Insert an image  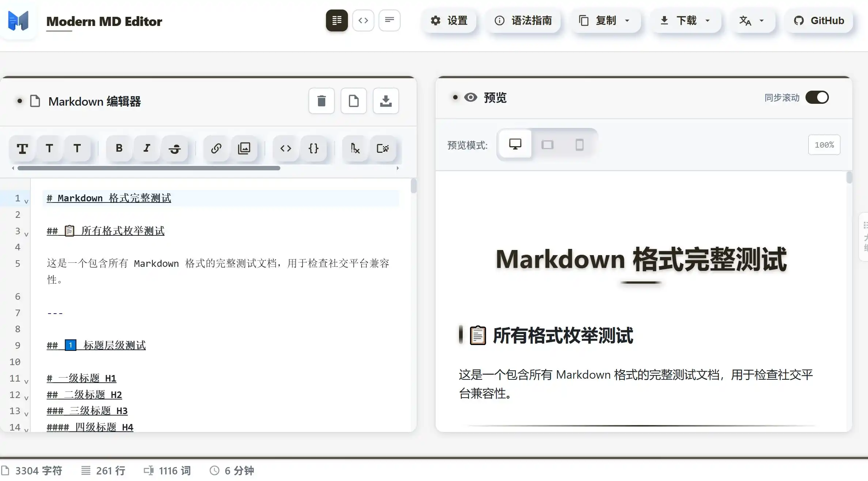click(244, 148)
